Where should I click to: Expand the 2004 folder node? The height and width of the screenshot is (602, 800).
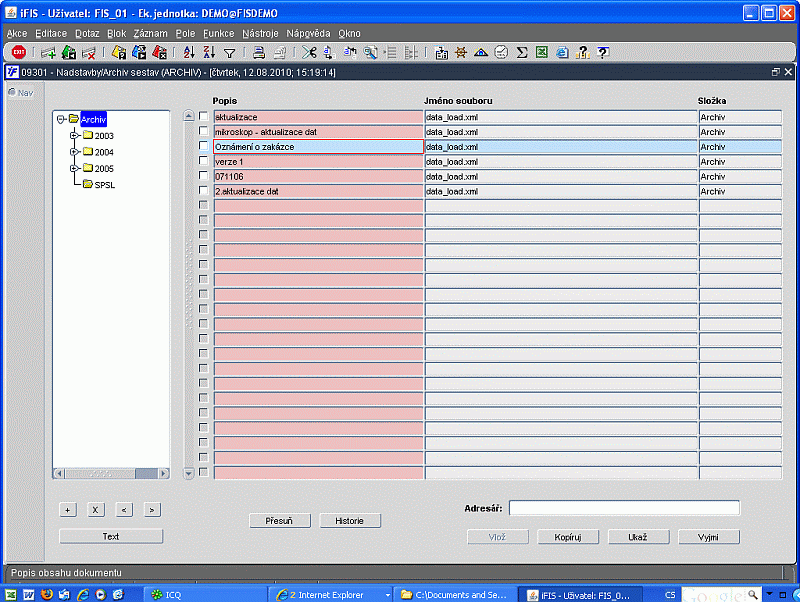74,152
